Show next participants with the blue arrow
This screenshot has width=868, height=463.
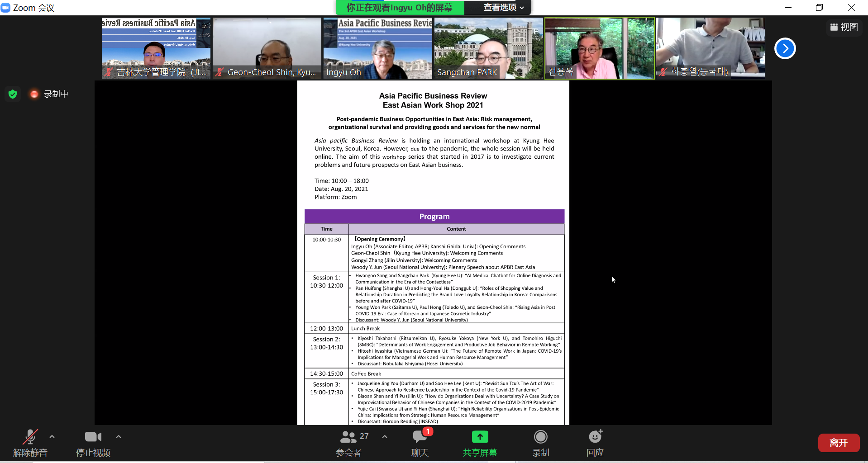tap(785, 48)
